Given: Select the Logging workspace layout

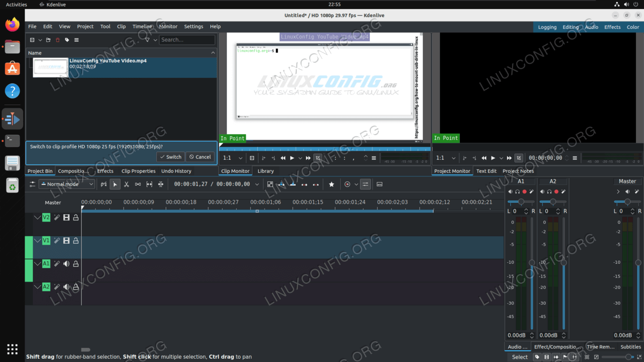Looking at the screenshot, I should [547, 27].
